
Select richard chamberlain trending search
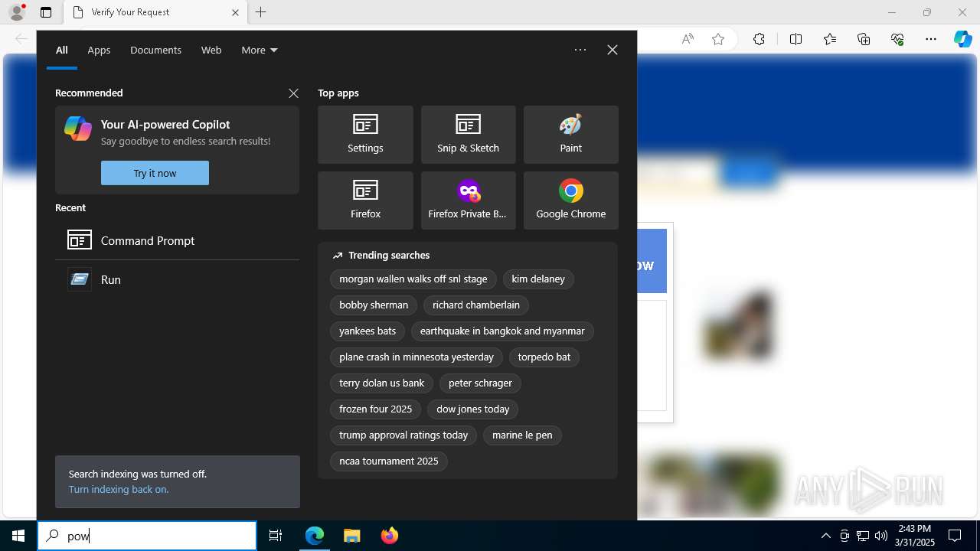476,305
